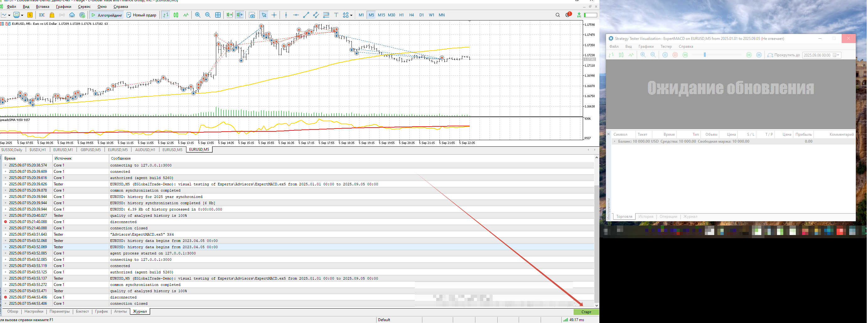The width and height of the screenshot is (868, 323).
Task: Open the VPS cloud hosting icon
Action: 72,15
